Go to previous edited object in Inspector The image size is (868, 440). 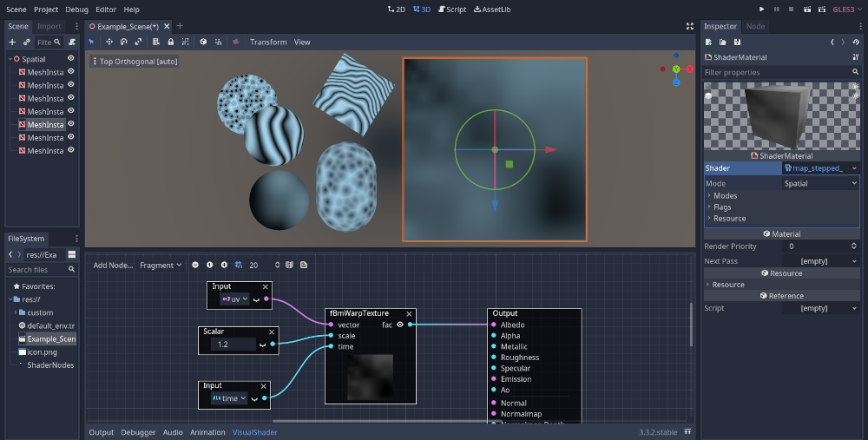tap(832, 42)
